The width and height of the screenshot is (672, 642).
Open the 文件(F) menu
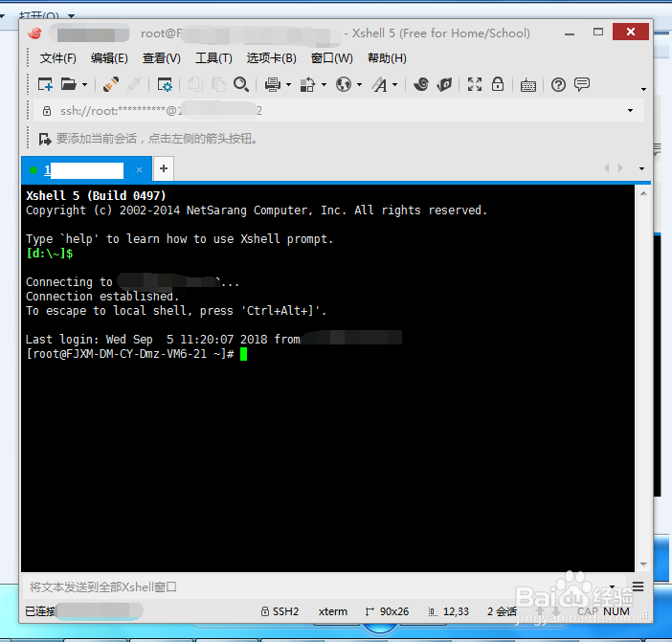pyautogui.click(x=57, y=58)
